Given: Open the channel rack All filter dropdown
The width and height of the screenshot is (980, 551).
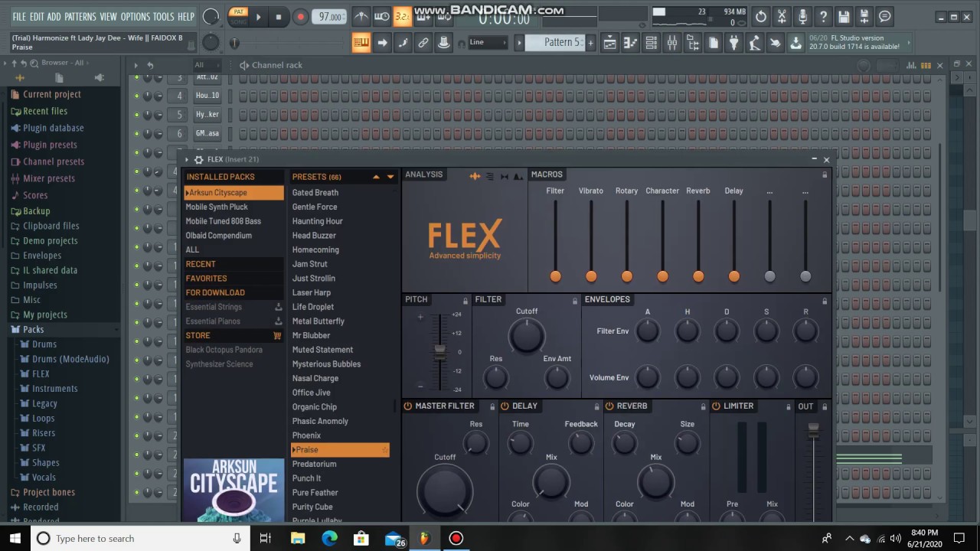Looking at the screenshot, I should tap(207, 65).
